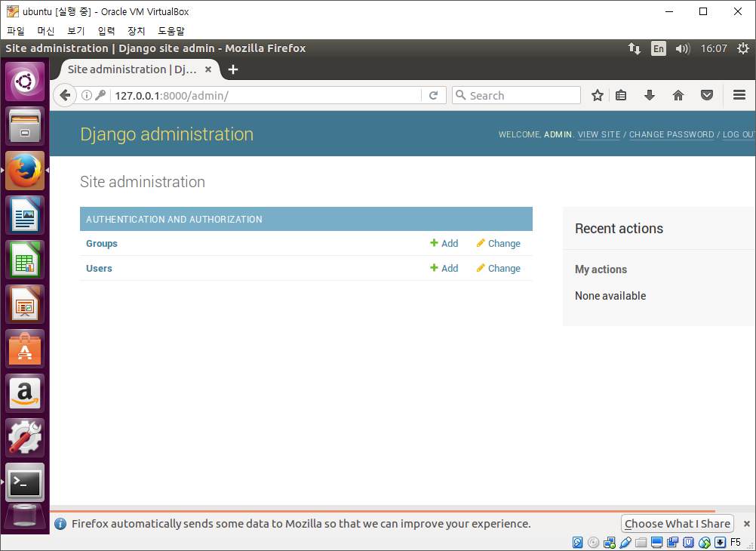Click Change for Users row
The width and height of the screenshot is (756, 551).
499,268
